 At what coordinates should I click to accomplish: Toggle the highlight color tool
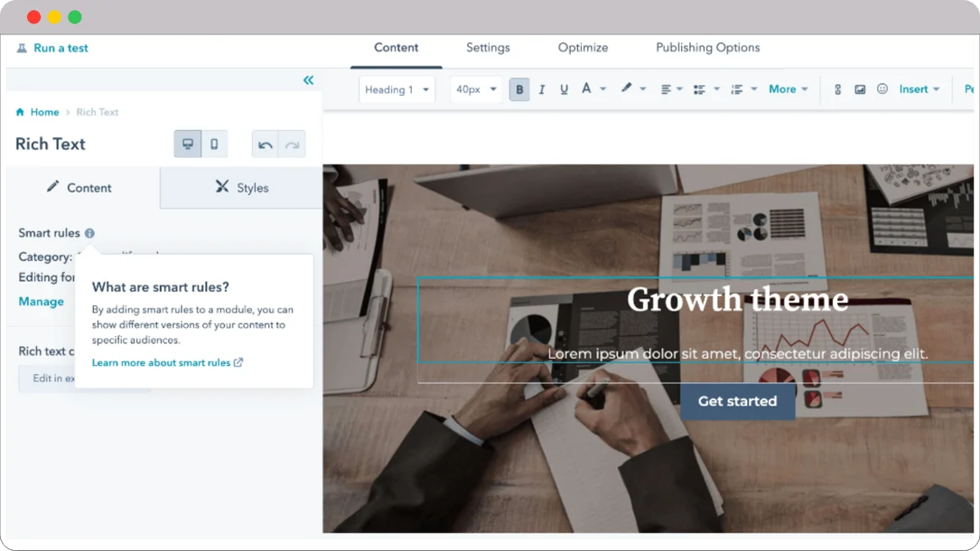click(628, 89)
